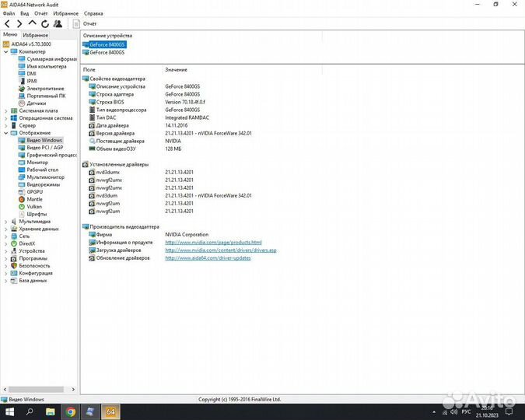The width and height of the screenshot is (525, 420).
Task: Click the Back navigation arrow in toolbar
Action: tap(7, 23)
